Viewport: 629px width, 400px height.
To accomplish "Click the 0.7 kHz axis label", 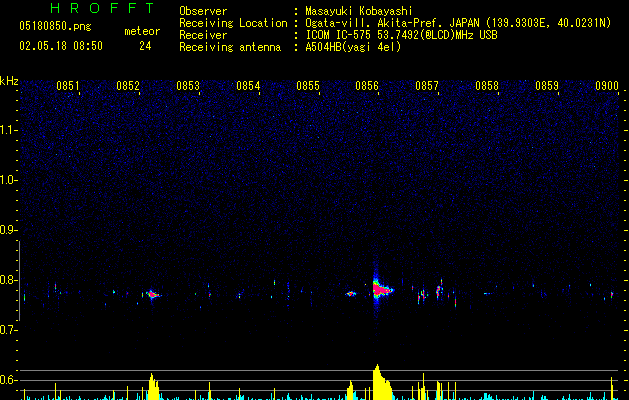I will (x=8, y=330).
